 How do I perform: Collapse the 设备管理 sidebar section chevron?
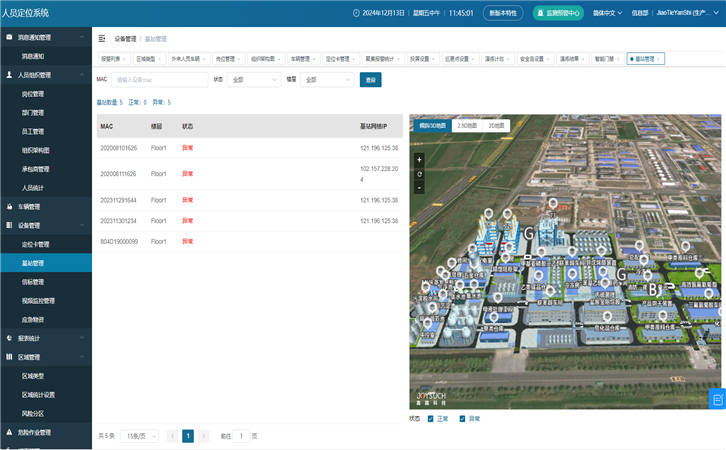click(x=82, y=225)
